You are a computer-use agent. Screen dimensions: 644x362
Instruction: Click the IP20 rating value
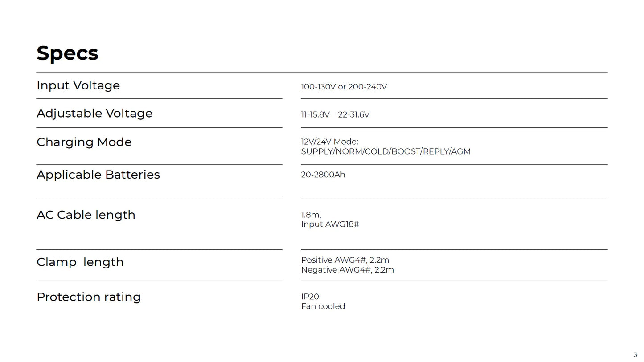[310, 297]
